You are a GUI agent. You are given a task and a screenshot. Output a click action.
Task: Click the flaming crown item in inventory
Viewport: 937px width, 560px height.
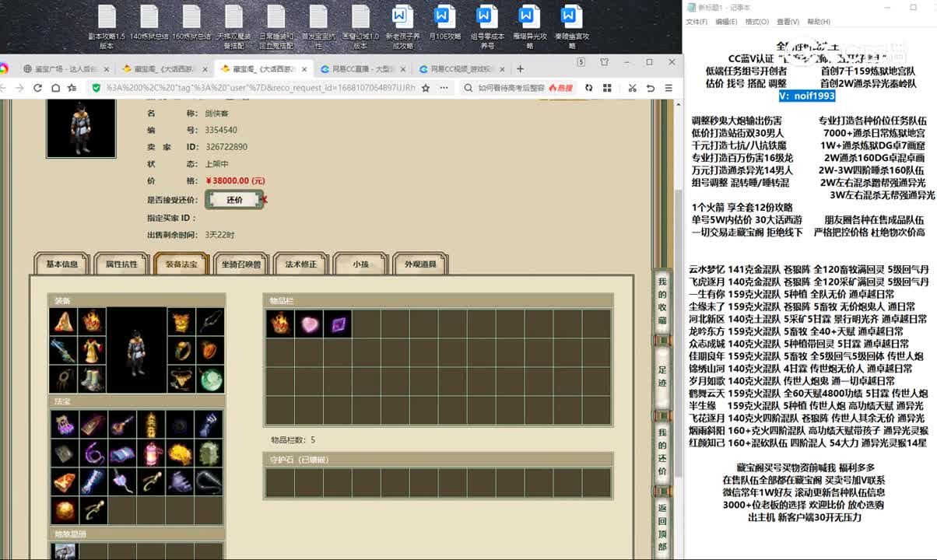(x=280, y=324)
